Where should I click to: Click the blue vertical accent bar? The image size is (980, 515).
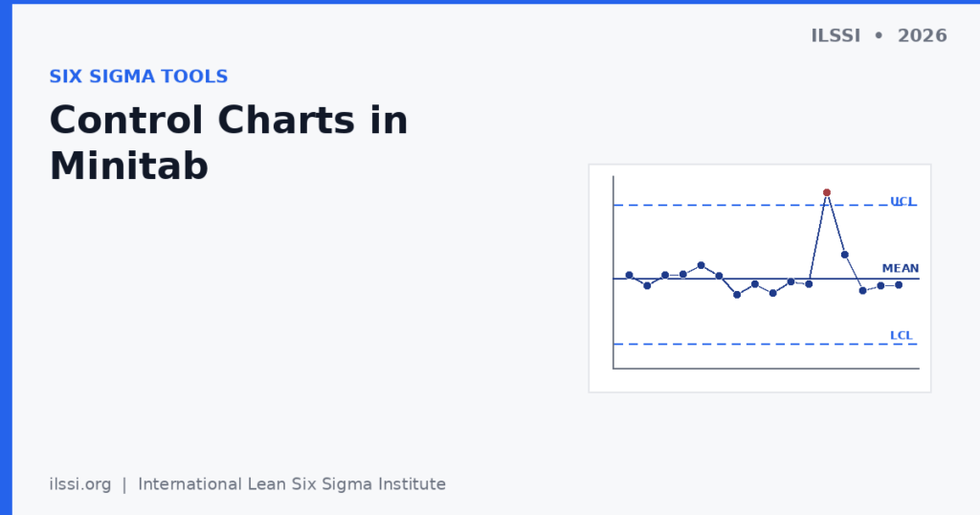pos(6,257)
